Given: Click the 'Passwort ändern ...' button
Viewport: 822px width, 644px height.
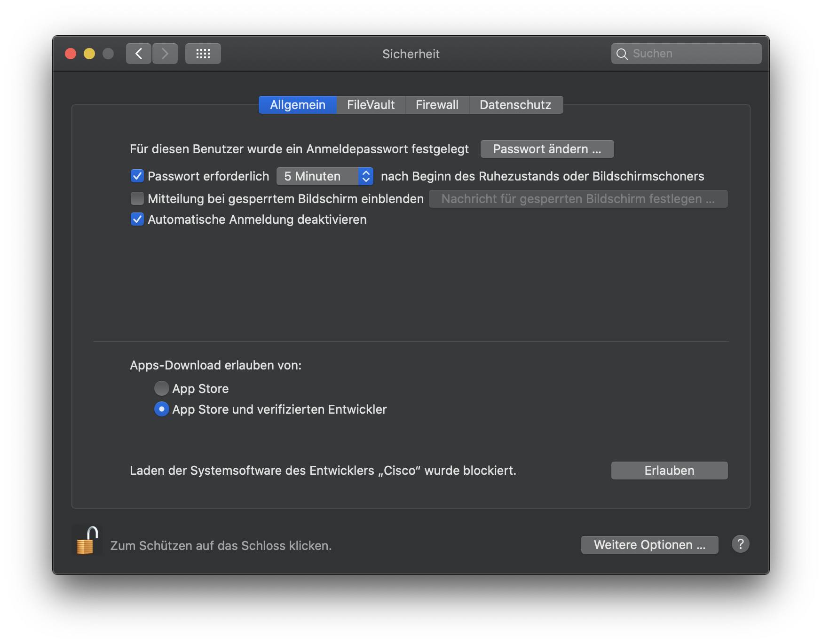Looking at the screenshot, I should pyautogui.click(x=547, y=149).
